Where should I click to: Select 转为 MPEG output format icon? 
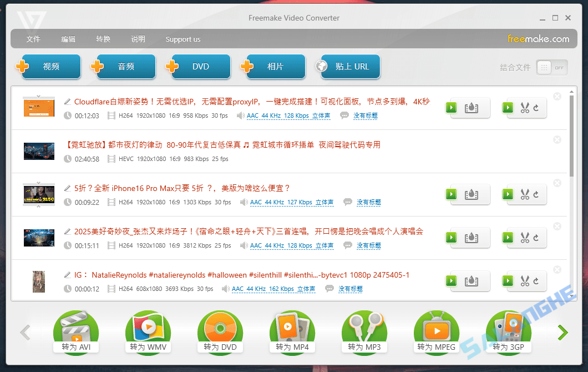(437, 329)
